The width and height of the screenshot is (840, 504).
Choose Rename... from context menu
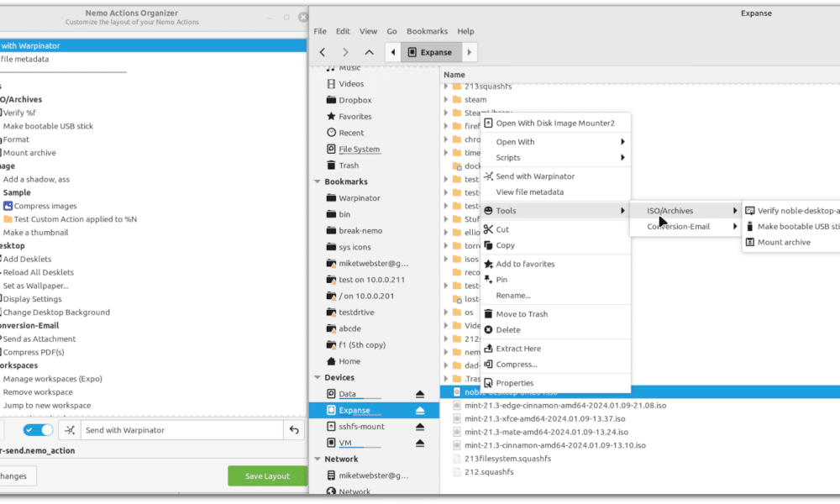coord(555,296)
